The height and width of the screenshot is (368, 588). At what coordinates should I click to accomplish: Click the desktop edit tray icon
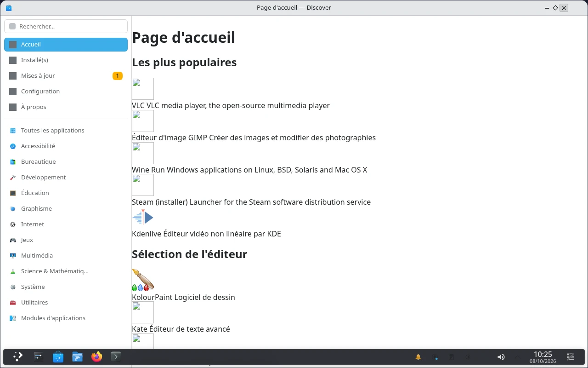(x=571, y=357)
